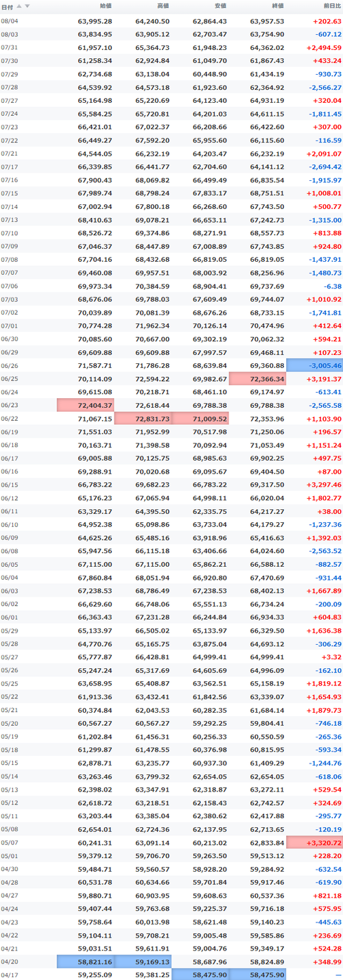Select the 06/26 date cell
343x980 pixels.
click(10, 366)
